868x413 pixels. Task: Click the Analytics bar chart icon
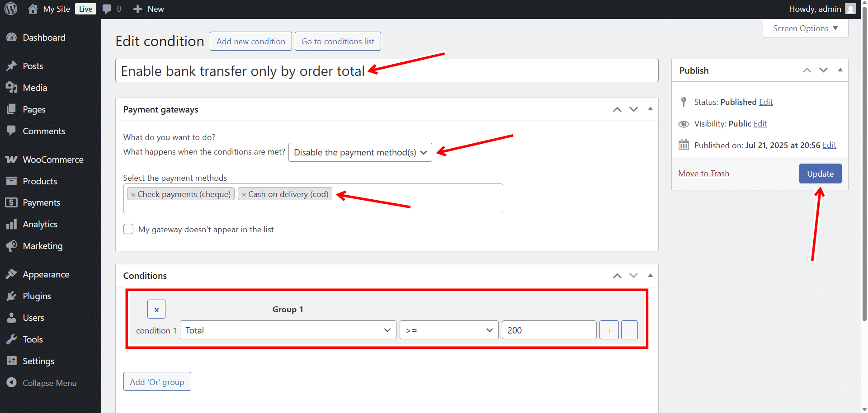click(12, 224)
